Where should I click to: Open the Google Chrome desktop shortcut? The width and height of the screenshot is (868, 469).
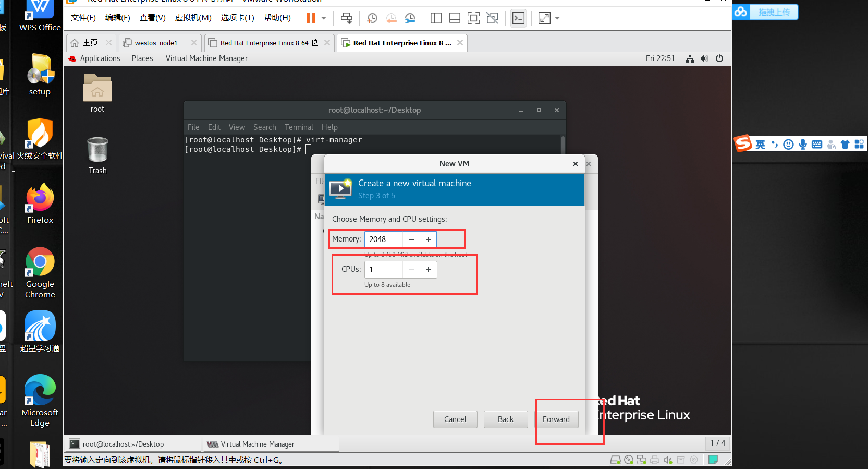tap(40, 273)
